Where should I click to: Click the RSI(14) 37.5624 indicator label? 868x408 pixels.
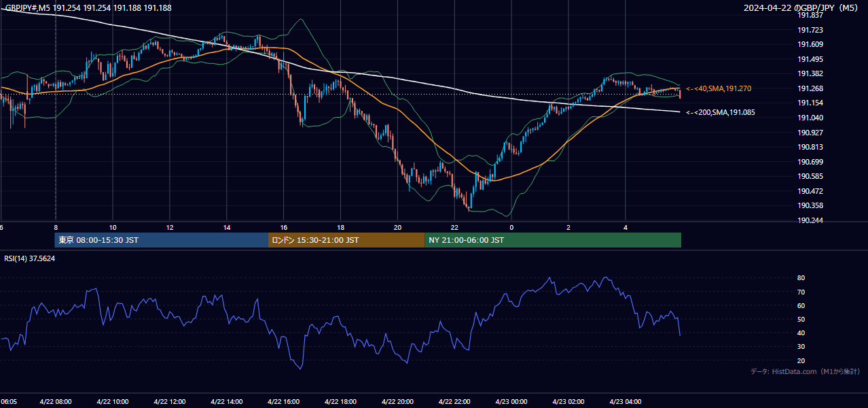pos(30,258)
